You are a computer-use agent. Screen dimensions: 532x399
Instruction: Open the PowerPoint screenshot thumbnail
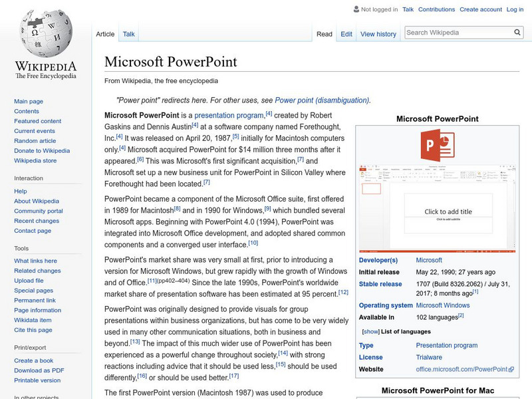click(437, 206)
